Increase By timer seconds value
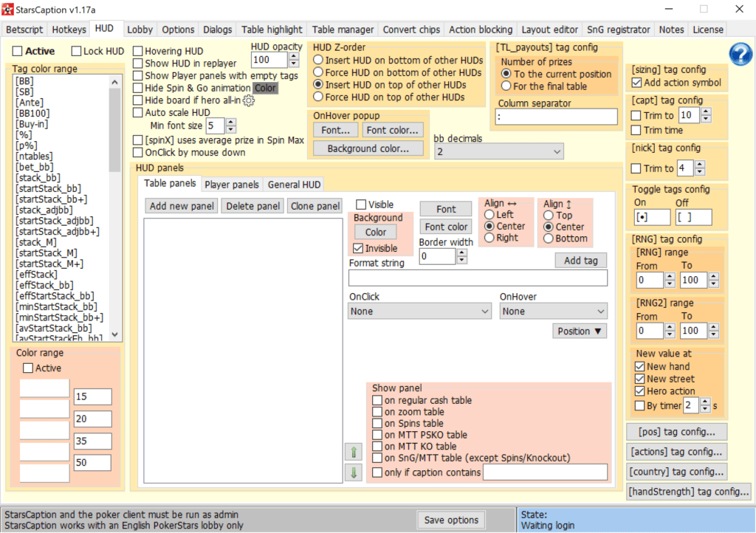Image resolution: width=756 pixels, height=533 pixels. (x=705, y=402)
